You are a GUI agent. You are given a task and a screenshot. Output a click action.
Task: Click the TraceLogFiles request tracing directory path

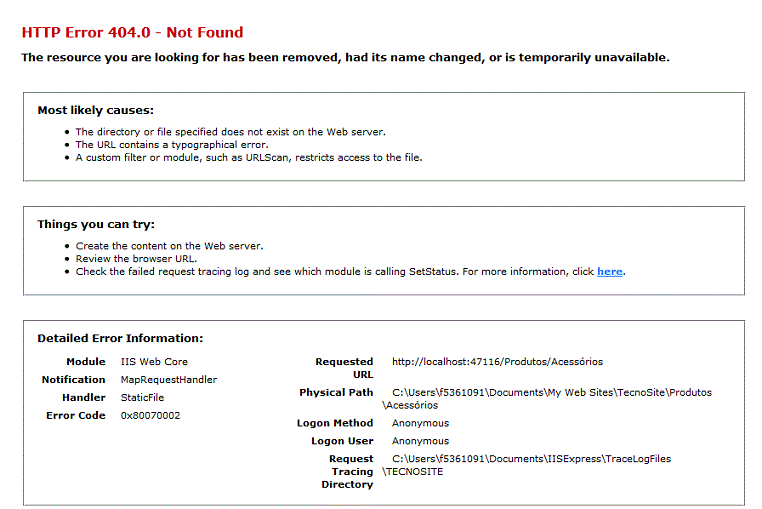pos(526,465)
